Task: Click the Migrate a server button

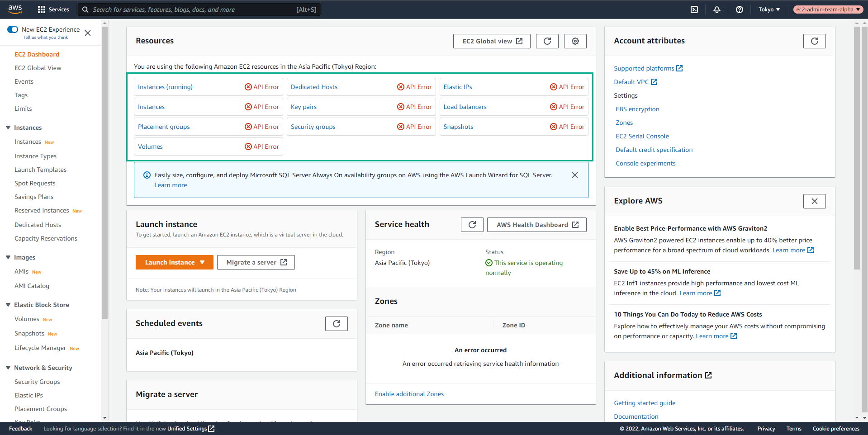Action: [x=256, y=262]
